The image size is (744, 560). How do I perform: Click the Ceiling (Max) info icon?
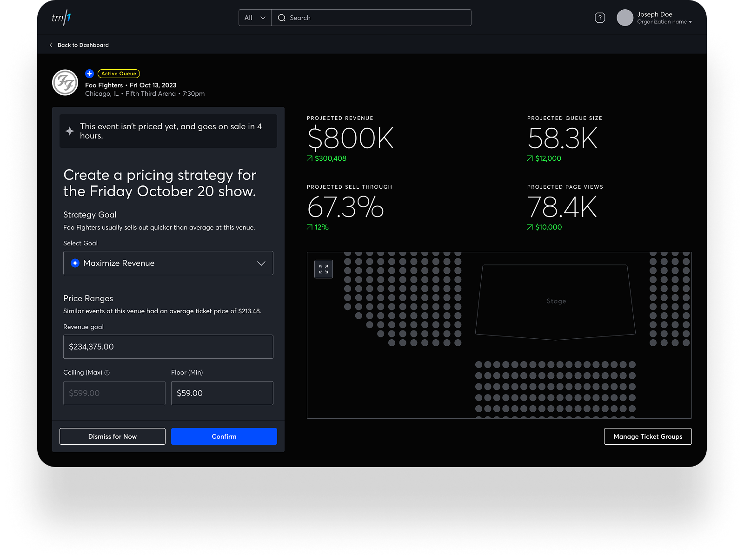coord(107,373)
